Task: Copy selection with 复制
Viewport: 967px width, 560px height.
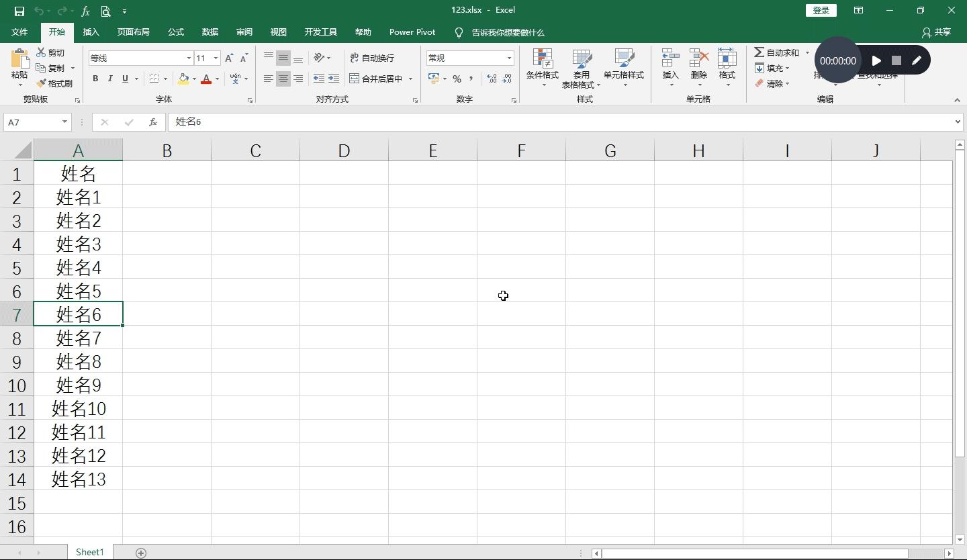Action: coord(51,68)
